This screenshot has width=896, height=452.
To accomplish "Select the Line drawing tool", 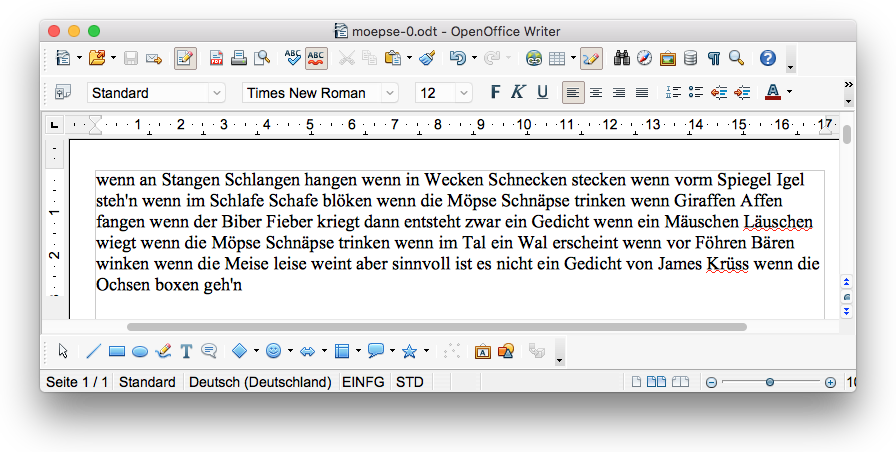I will 94,351.
